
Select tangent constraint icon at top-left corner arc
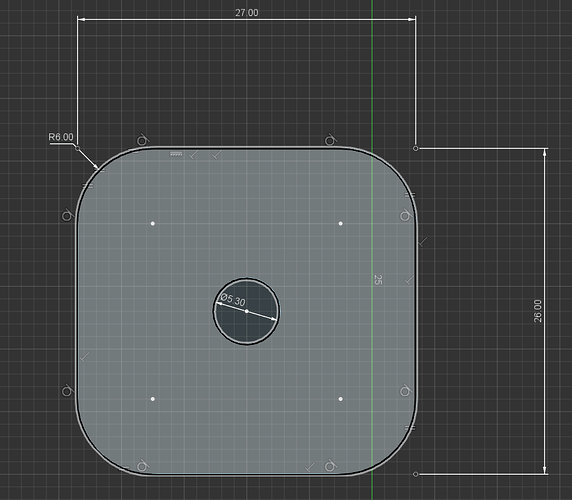143,140
